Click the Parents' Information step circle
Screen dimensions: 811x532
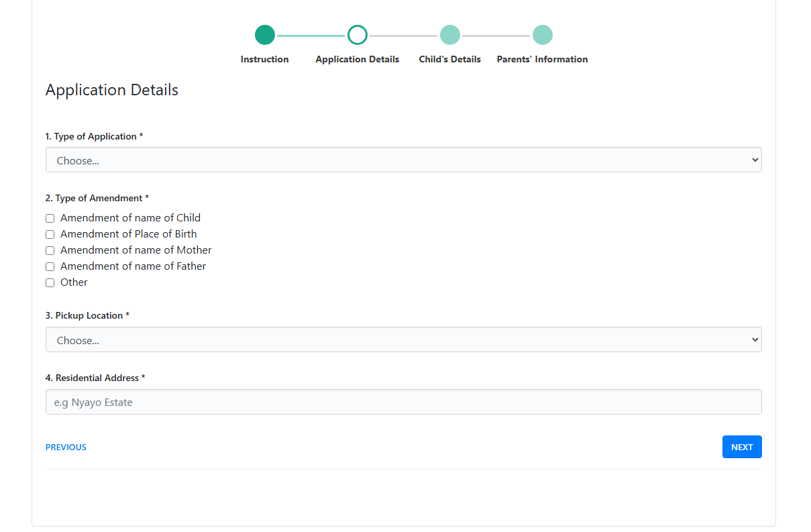tap(542, 34)
